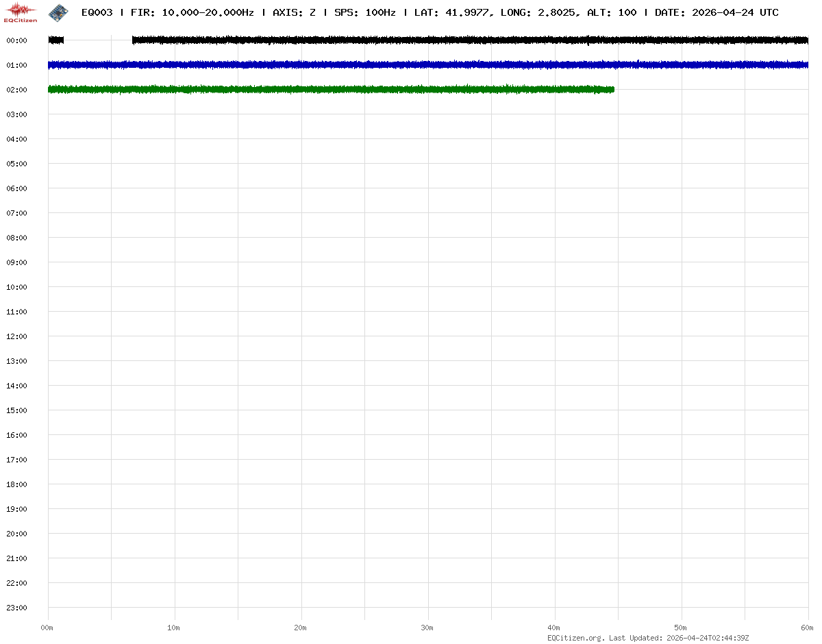Click the 30m mark on the time axis
The width and height of the screenshot is (822, 644).
click(427, 628)
